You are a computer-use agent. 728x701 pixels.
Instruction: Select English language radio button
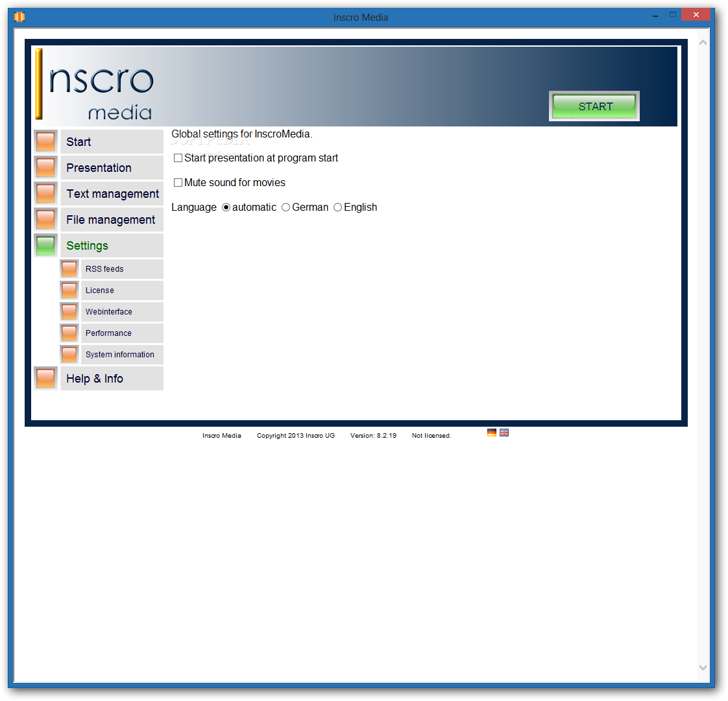pos(338,208)
